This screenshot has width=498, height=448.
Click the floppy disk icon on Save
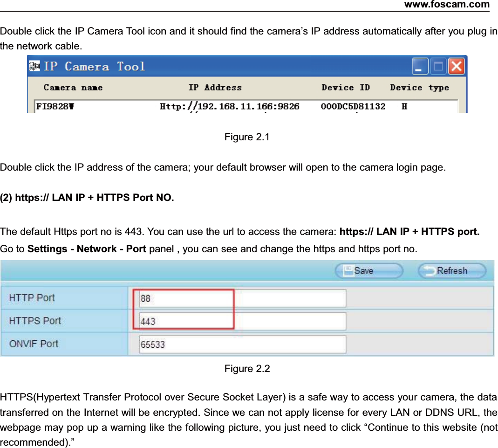coord(348,271)
